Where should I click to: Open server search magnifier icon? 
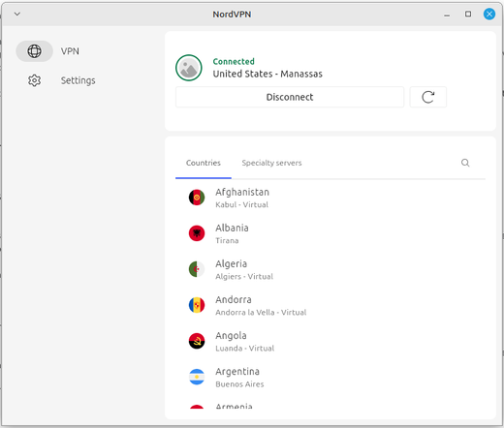pyautogui.click(x=465, y=163)
